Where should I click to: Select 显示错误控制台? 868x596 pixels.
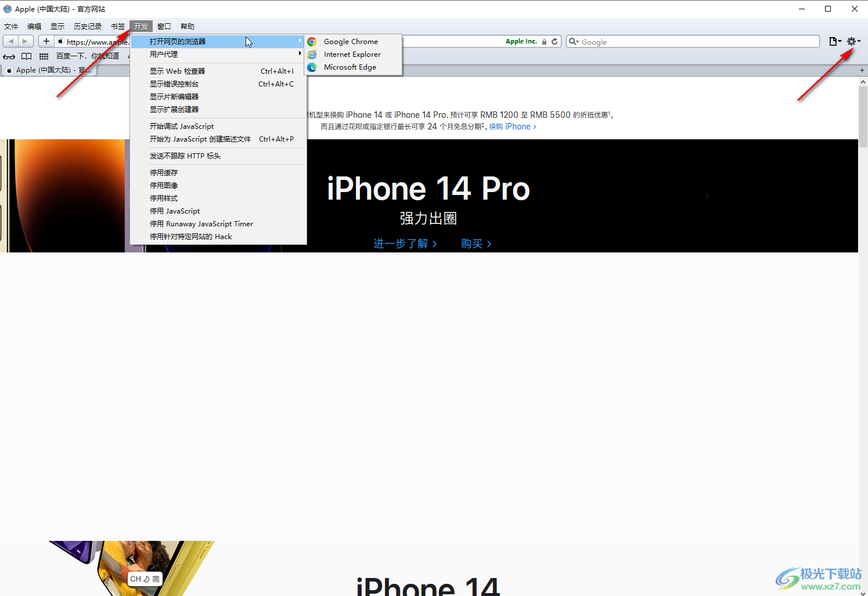click(x=218, y=84)
